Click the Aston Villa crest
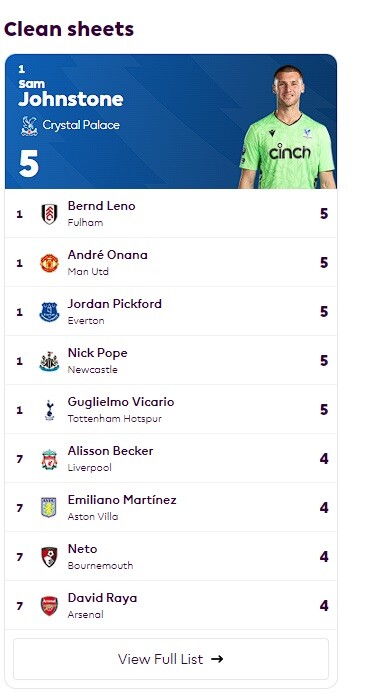Viewport: 373px width, 692px height. tap(49, 508)
